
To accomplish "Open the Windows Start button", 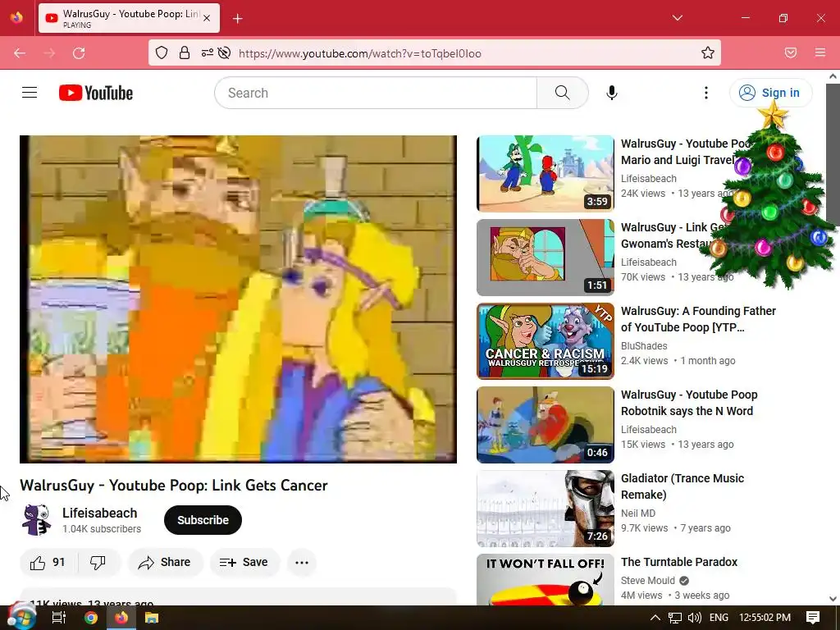I will pyautogui.click(x=21, y=617).
